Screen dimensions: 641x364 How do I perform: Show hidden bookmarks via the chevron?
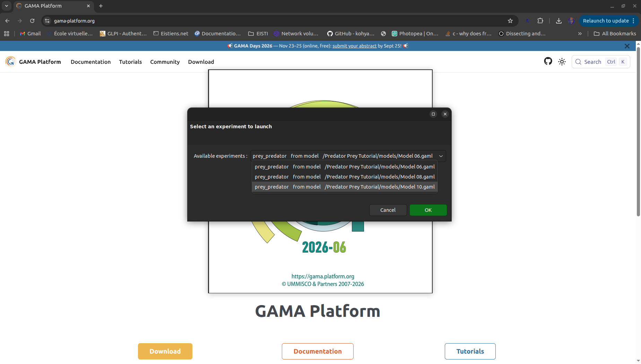pos(580,34)
